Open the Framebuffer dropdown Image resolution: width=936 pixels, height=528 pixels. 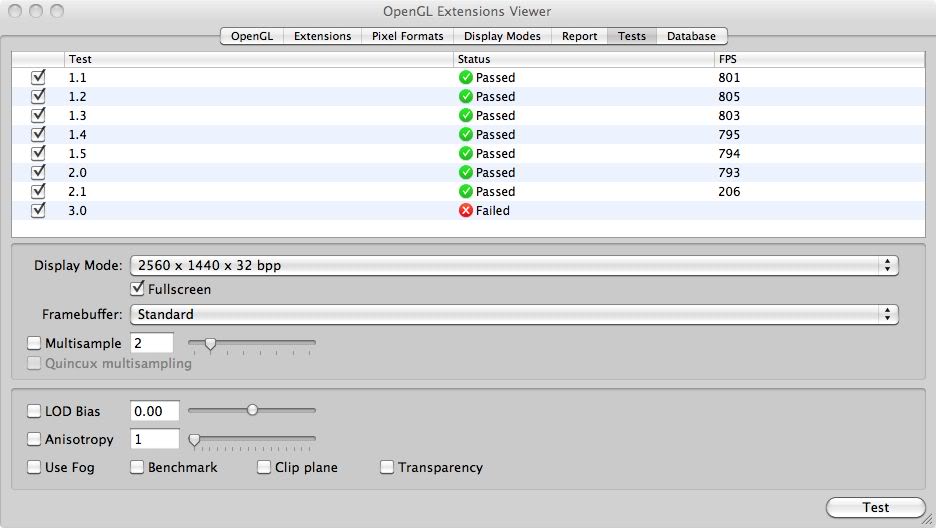point(514,314)
